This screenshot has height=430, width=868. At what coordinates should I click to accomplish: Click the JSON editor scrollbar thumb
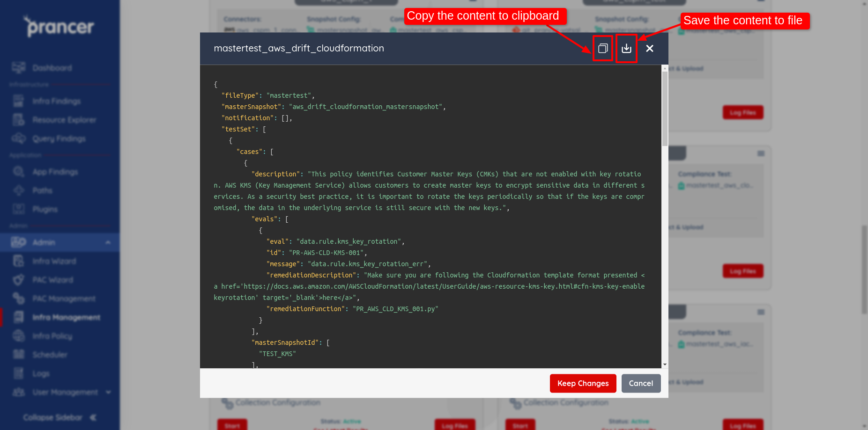(665, 109)
